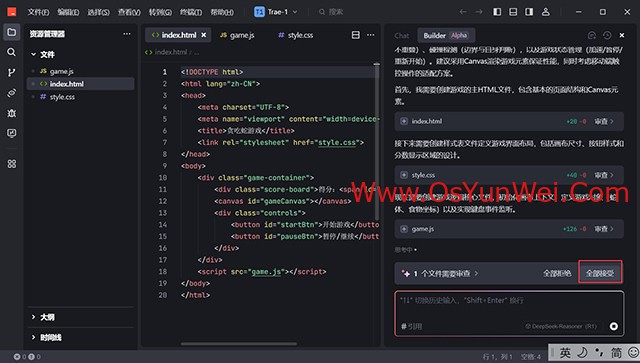Click the emoji face in the IME toolbar

point(633,352)
